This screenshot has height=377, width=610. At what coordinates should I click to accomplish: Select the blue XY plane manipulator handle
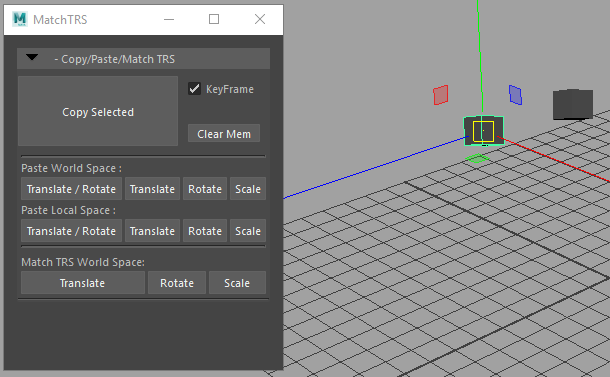(x=515, y=95)
